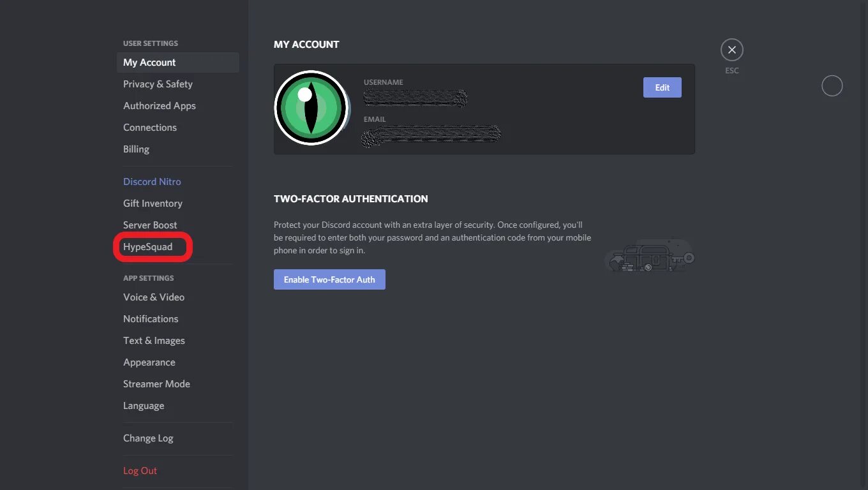Click the My Account page heading
The height and width of the screenshot is (490, 868).
306,45
